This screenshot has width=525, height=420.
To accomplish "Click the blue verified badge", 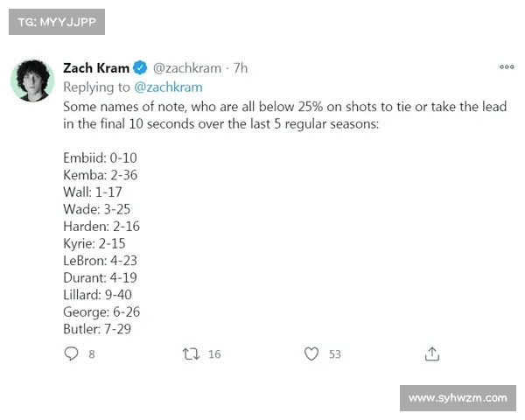I will (x=140, y=67).
